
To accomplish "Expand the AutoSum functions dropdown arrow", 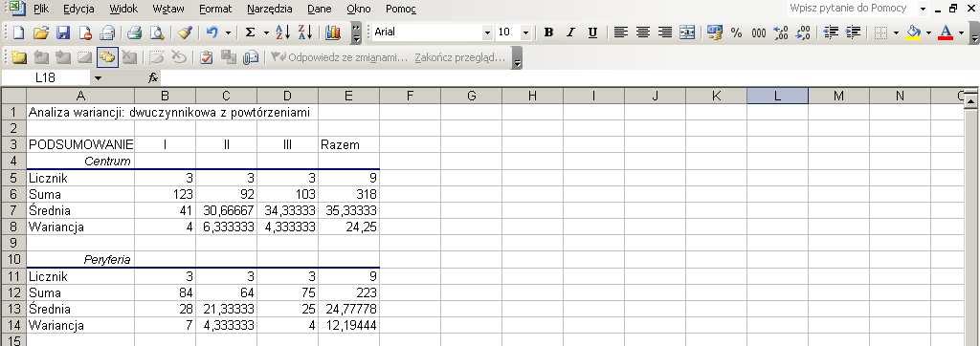I will click(x=266, y=32).
